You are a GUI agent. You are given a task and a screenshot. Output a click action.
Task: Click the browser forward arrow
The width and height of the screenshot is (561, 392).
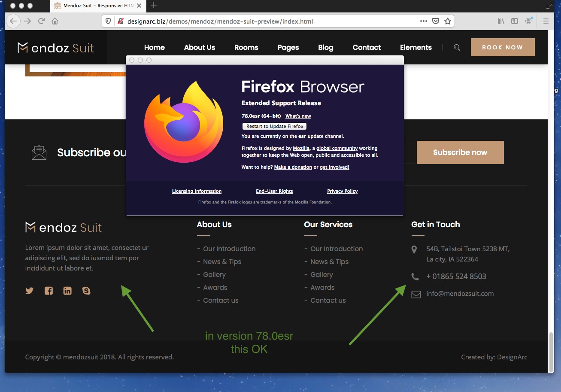(x=27, y=21)
